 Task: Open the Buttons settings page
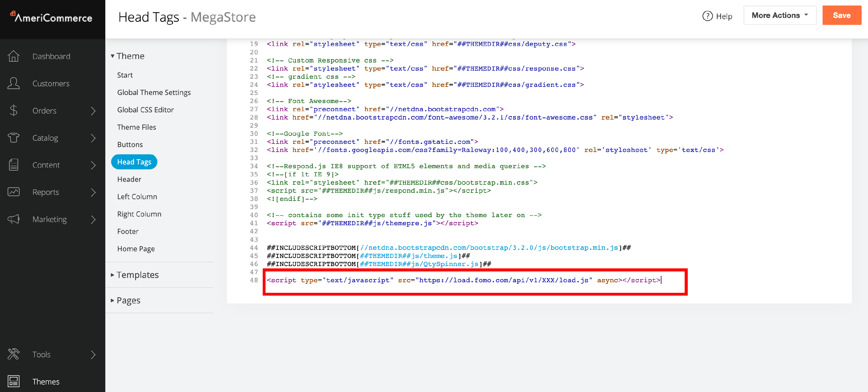(x=130, y=144)
